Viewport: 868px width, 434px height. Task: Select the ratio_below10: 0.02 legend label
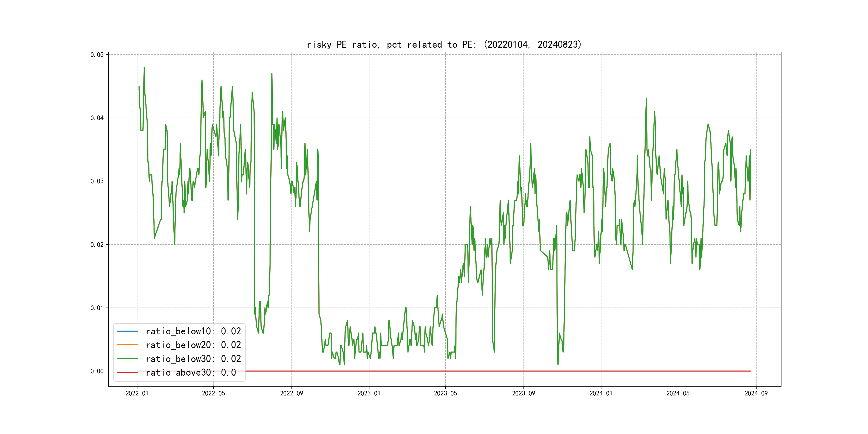[193, 331]
